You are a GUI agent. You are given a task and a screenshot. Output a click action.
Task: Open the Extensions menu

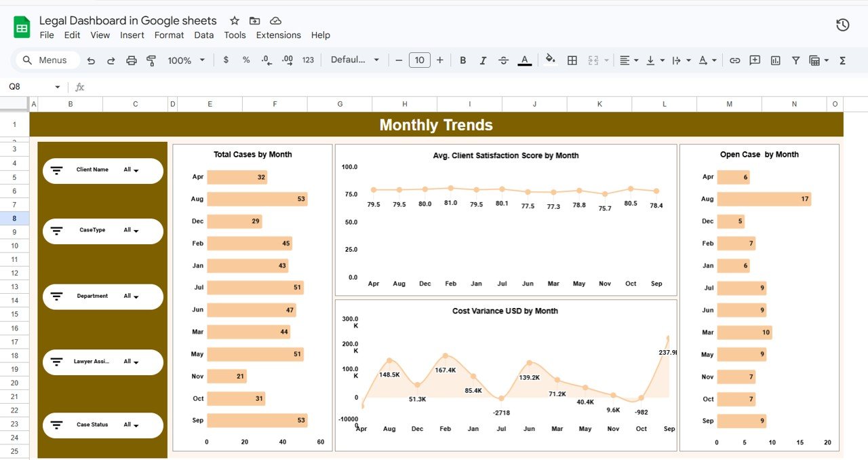(x=278, y=35)
